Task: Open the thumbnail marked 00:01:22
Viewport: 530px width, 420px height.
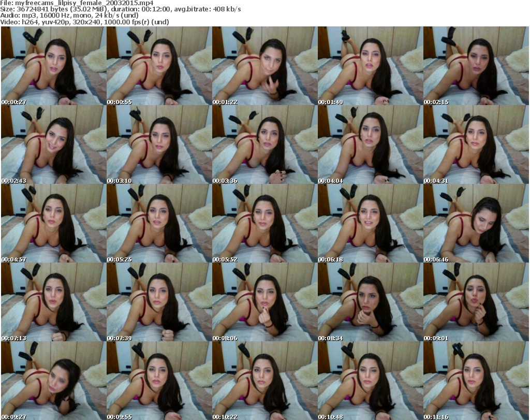Action: point(264,66)
